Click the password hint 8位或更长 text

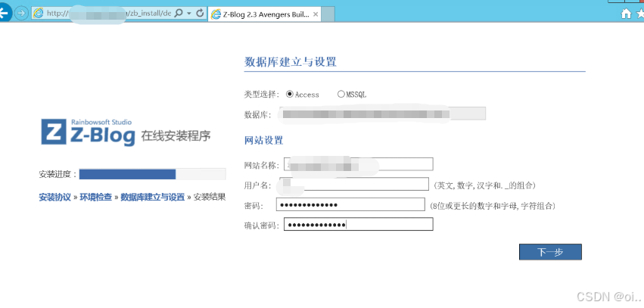[x=493, y=206]
